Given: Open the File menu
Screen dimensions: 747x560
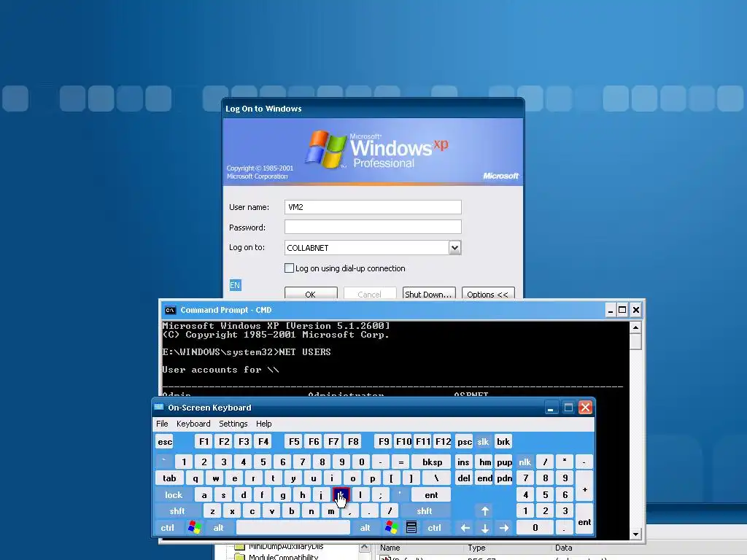Looking at the screenshot, I should point(162,424).
